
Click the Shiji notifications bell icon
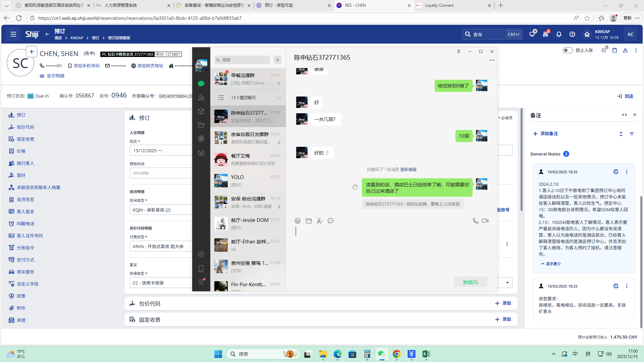559,34
